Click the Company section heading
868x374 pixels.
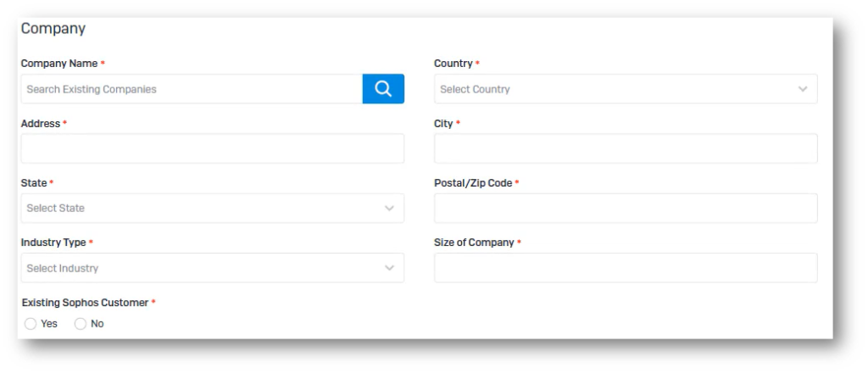click(x=53, y=29)
